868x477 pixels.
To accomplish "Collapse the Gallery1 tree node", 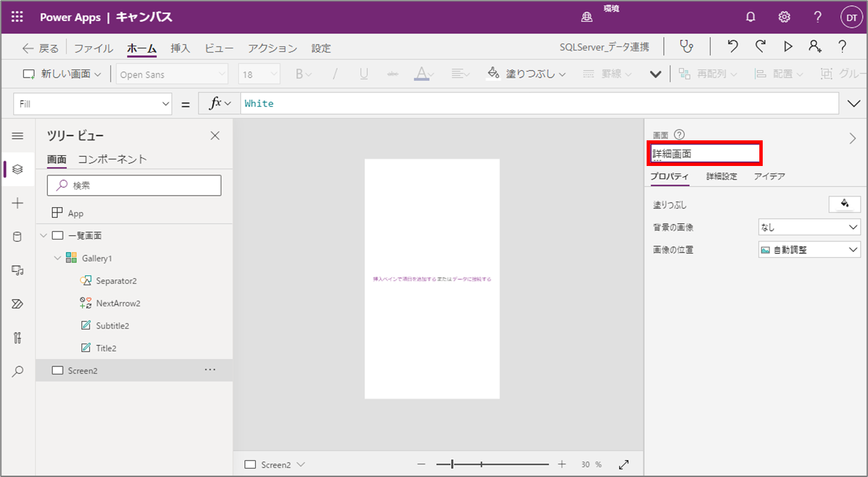I will (57, 258).
